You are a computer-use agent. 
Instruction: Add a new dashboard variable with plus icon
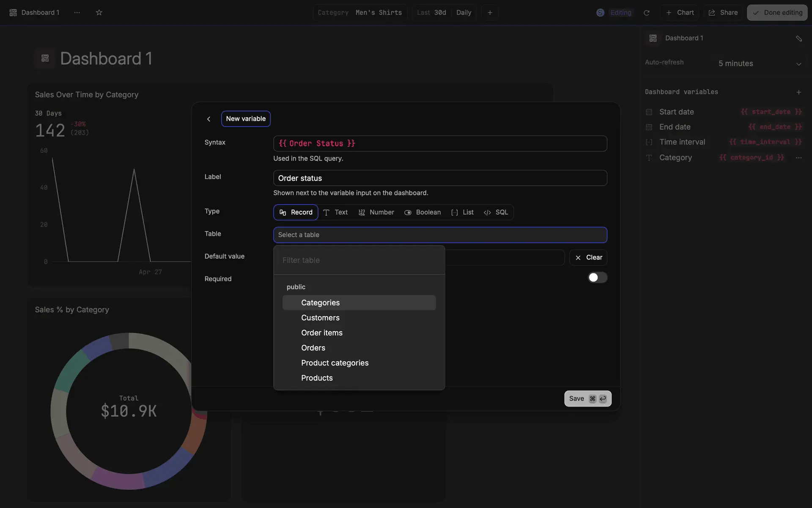(x=798, y=92)
